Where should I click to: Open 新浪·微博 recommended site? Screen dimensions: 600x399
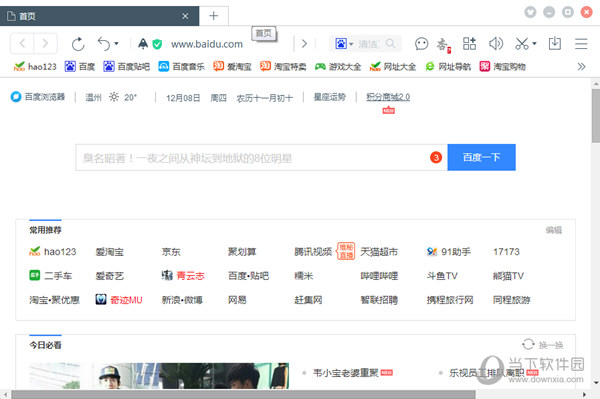tap(182, 300)
